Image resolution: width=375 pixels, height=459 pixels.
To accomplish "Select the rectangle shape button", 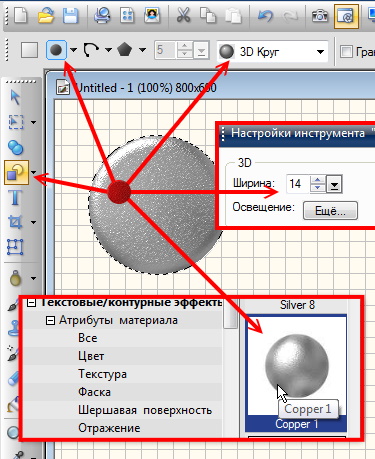I will click(29, 51).
